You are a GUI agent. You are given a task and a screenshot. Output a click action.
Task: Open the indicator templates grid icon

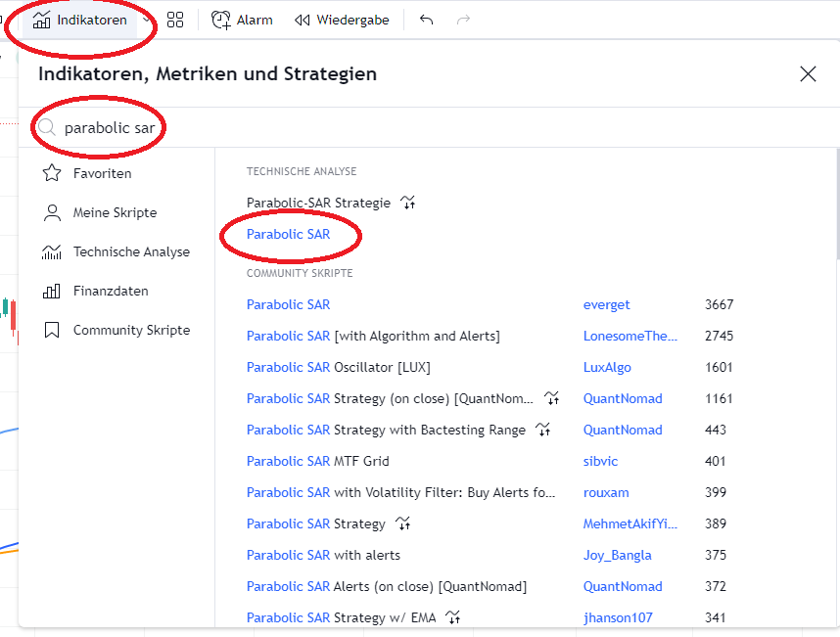tap(175, 20)
